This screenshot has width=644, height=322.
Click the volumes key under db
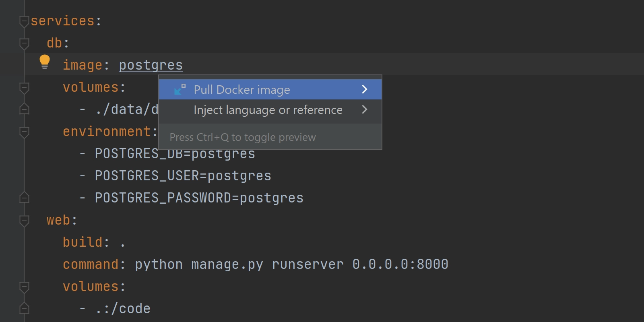tap(91, 87)
